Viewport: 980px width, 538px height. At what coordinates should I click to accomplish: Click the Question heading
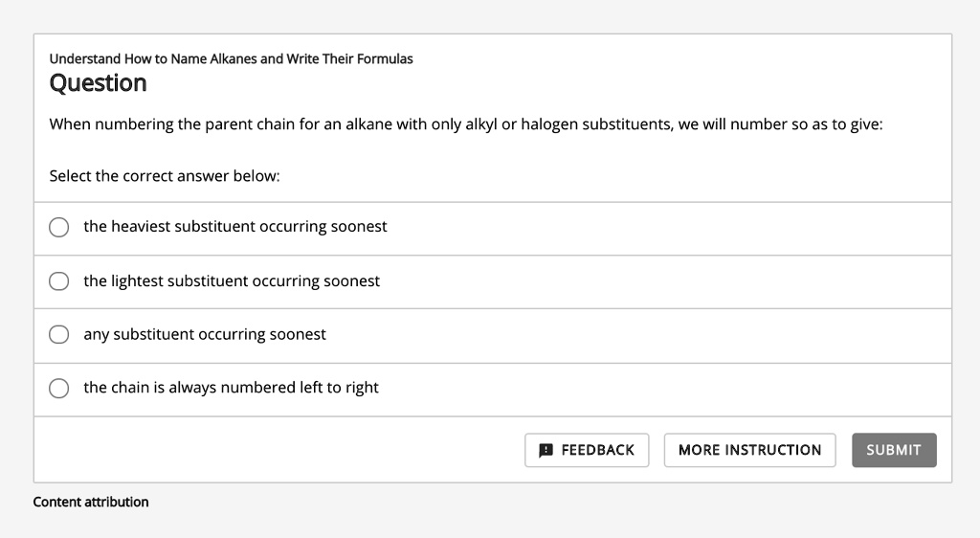[99, 83]
